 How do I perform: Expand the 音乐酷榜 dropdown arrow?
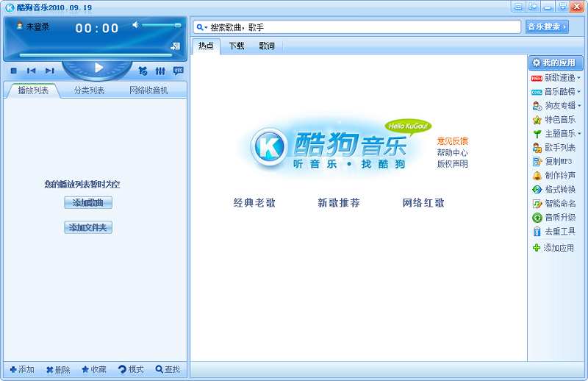(579, 92)
